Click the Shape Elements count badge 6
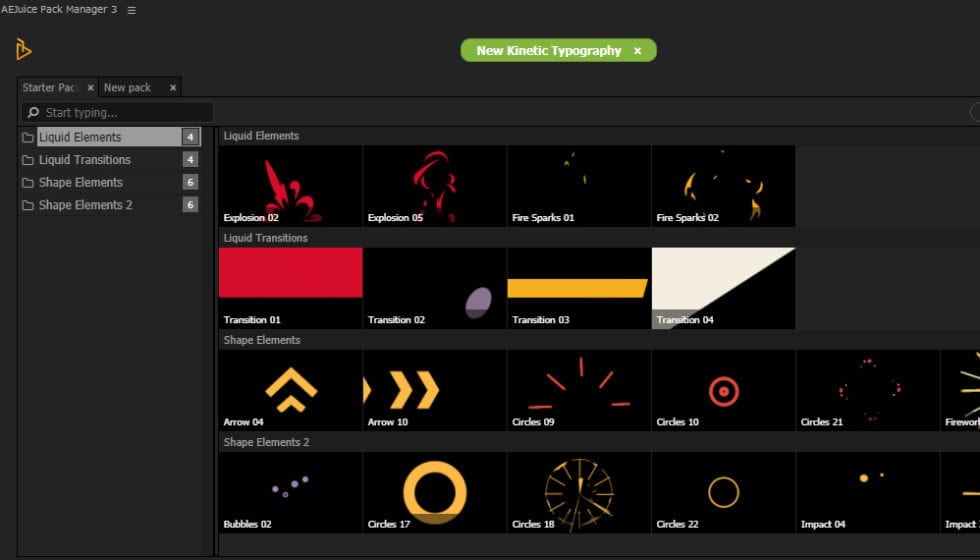 tap(191, 182)
